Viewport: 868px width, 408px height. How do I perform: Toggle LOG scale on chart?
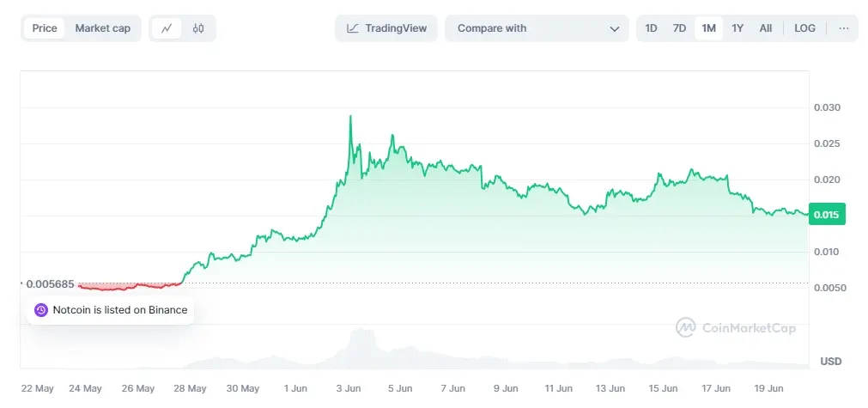(x=804, y=28)
